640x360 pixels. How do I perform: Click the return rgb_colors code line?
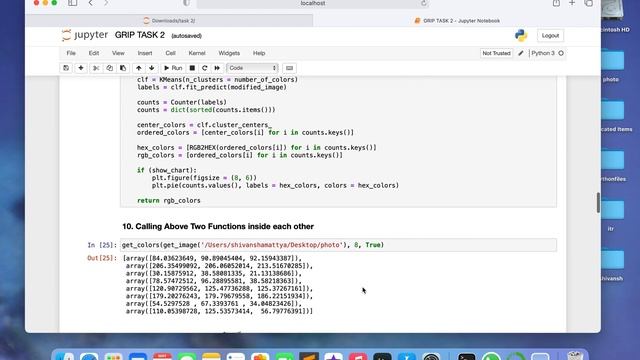169,200
